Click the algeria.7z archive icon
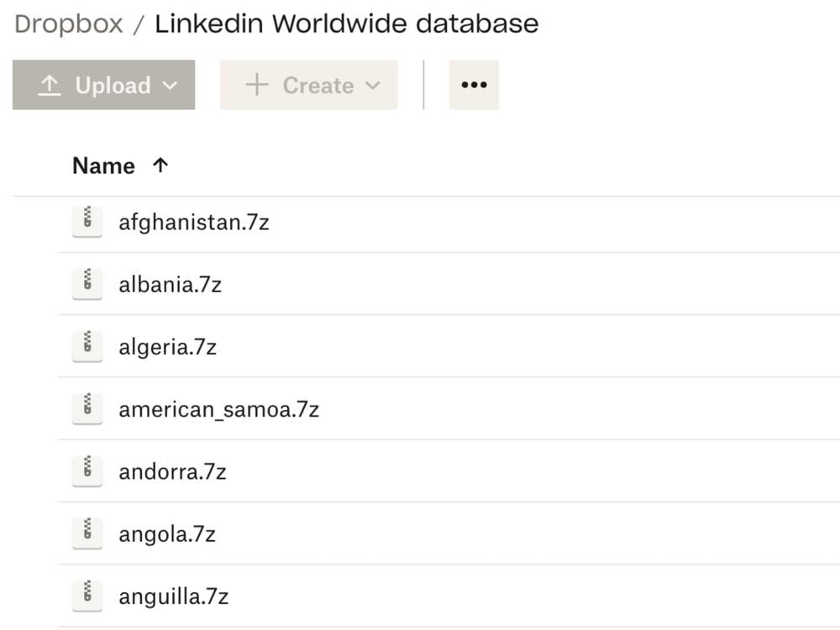840x630 pixels. (87, 347)
